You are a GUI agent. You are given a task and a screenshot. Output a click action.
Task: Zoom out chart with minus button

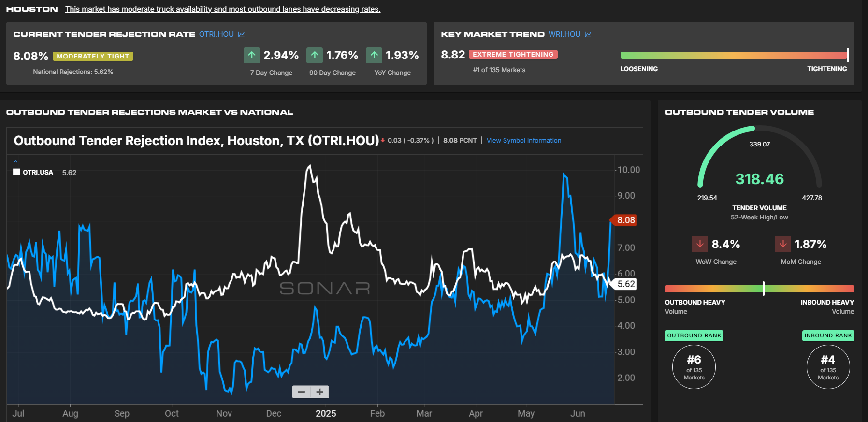point(302,392)
